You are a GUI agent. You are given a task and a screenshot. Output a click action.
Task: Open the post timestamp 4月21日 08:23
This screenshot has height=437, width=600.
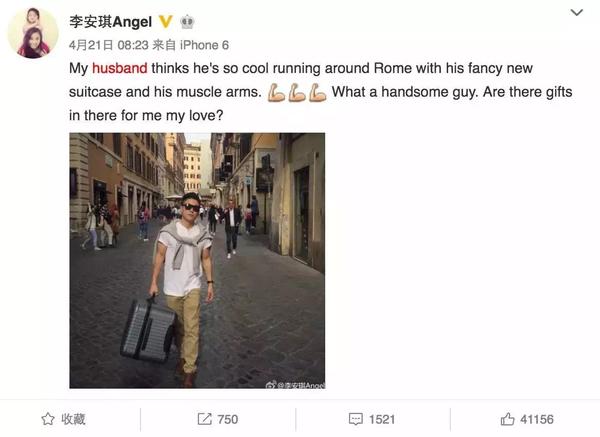click(x=108, y=45)
